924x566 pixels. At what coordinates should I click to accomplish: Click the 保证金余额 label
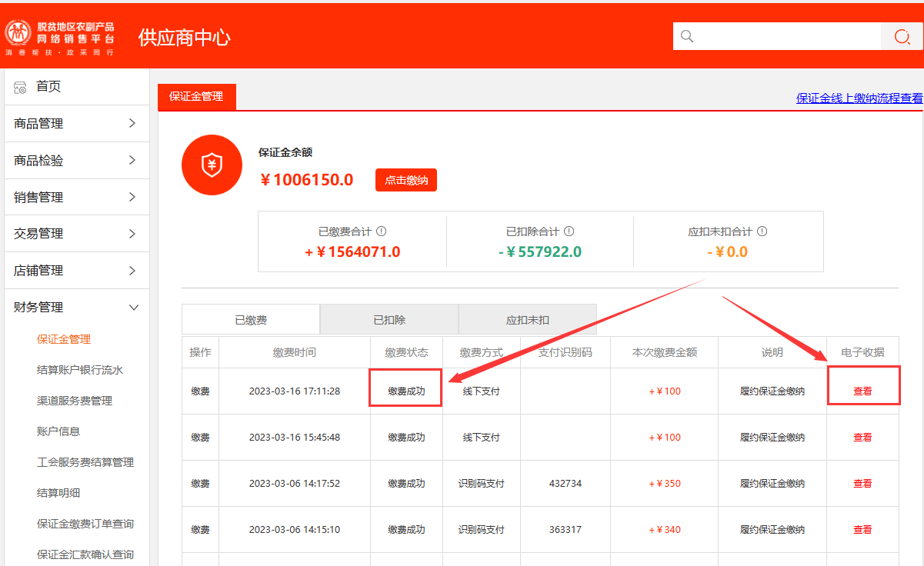point(285,152)
